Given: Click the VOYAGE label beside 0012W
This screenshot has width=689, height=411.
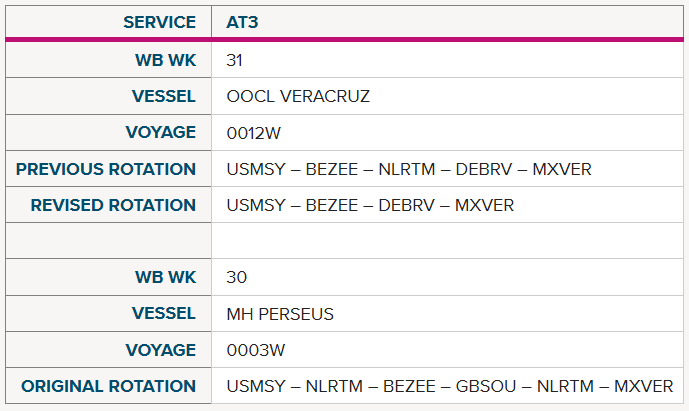Looking at the screenshot, I should click(161, 132).
